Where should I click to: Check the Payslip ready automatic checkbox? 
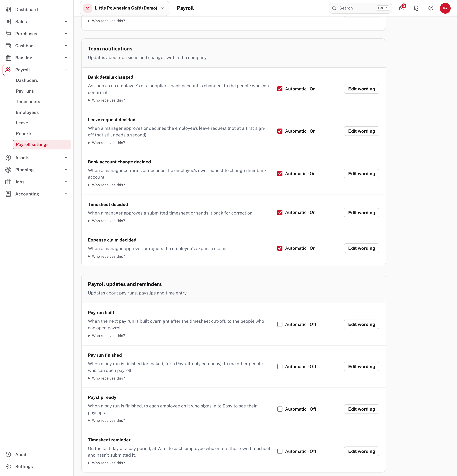click(280, 409)
